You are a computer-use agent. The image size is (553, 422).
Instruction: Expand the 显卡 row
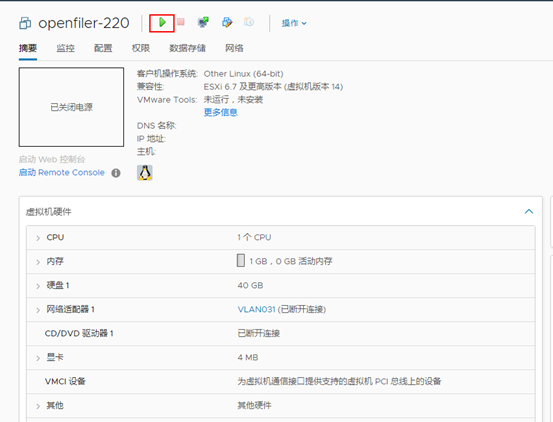point(38,358)
